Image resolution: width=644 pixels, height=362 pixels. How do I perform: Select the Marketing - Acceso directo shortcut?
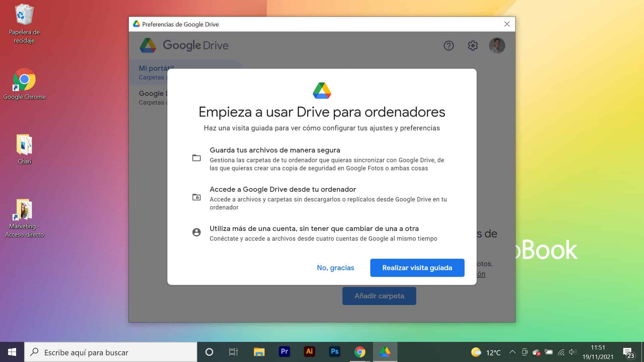pos(24,218)
